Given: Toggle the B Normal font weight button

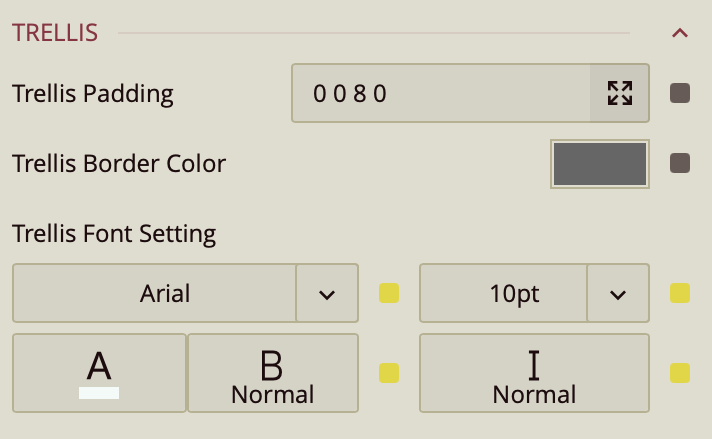Looking at the screenshot, I should click(x=273, y=373).
